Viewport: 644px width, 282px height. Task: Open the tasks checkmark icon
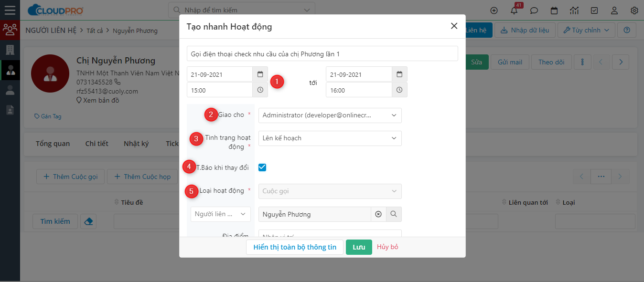pos(594,10)
